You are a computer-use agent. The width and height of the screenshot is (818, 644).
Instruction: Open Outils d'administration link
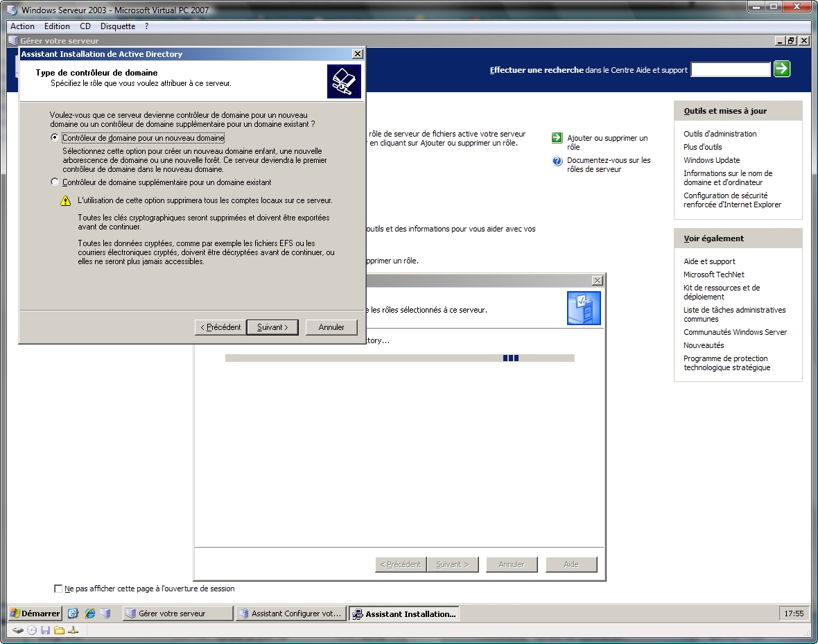720,134
